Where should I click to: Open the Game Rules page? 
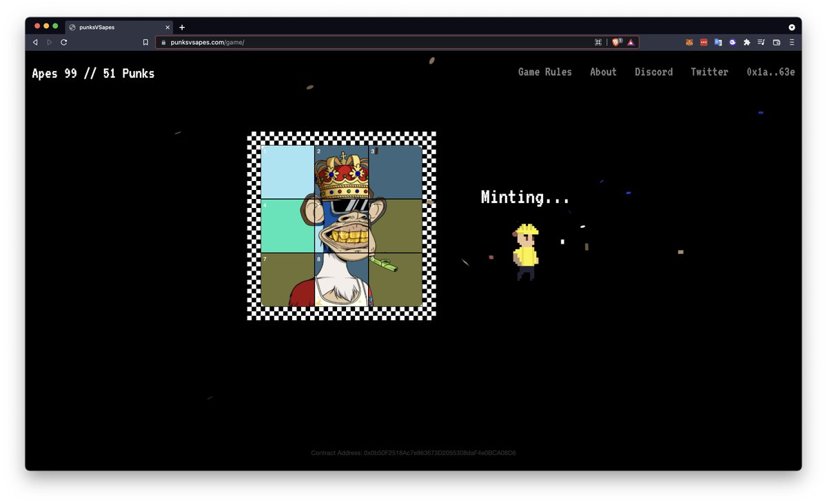coord(545,72)
